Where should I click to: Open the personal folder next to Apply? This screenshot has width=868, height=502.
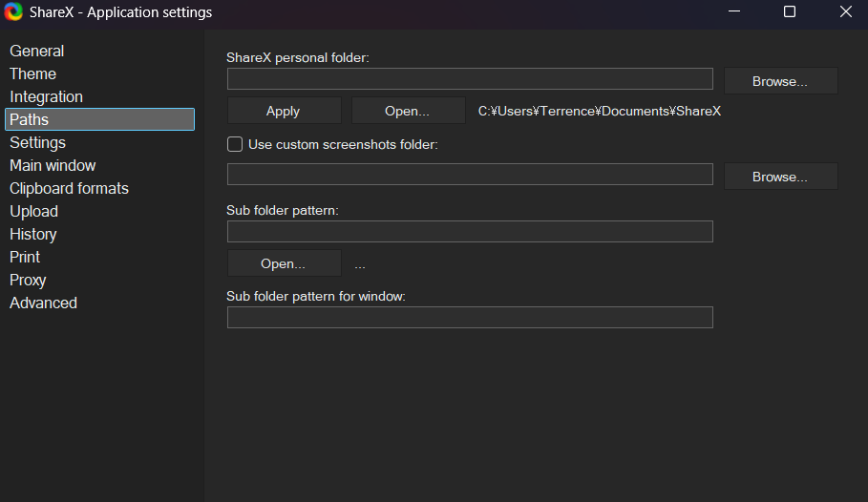click(408, 111)
